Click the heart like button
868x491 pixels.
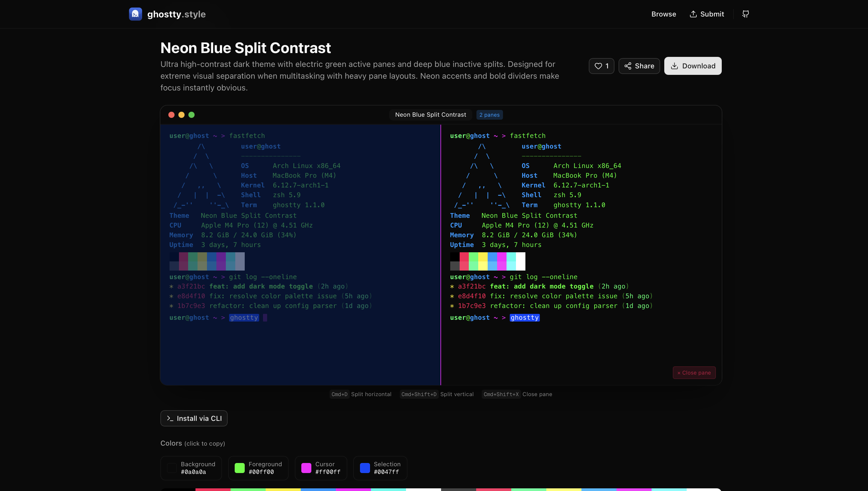[601, 66]
